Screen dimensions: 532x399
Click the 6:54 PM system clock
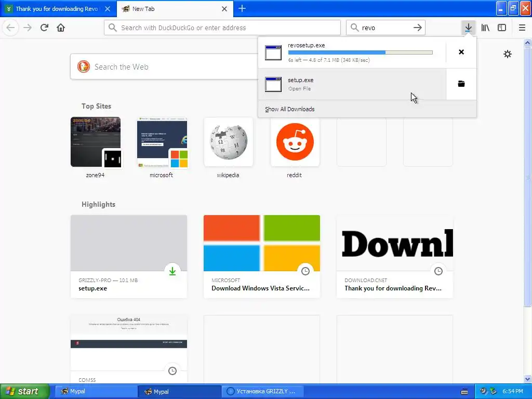513,391
